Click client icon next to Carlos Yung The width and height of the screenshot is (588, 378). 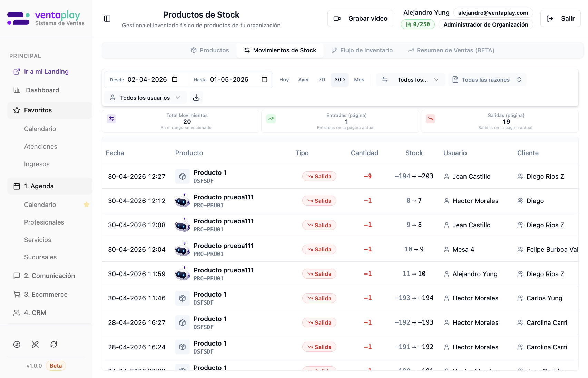520,298
